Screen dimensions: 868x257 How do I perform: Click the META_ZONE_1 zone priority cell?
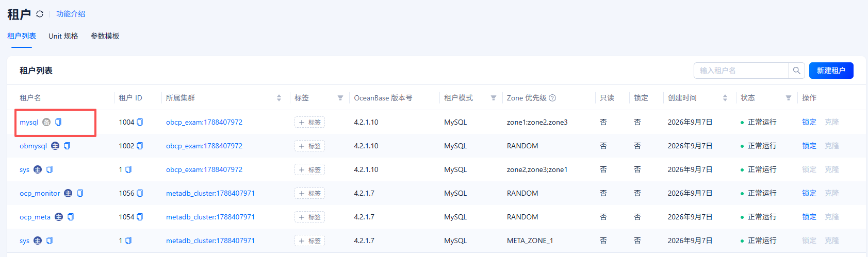(530, 241)
